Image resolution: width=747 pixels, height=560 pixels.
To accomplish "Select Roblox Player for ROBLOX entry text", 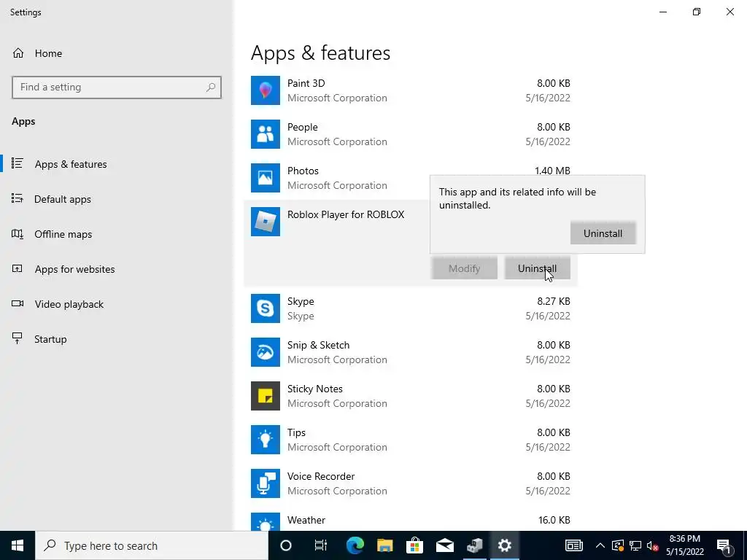I will (345, 215).
